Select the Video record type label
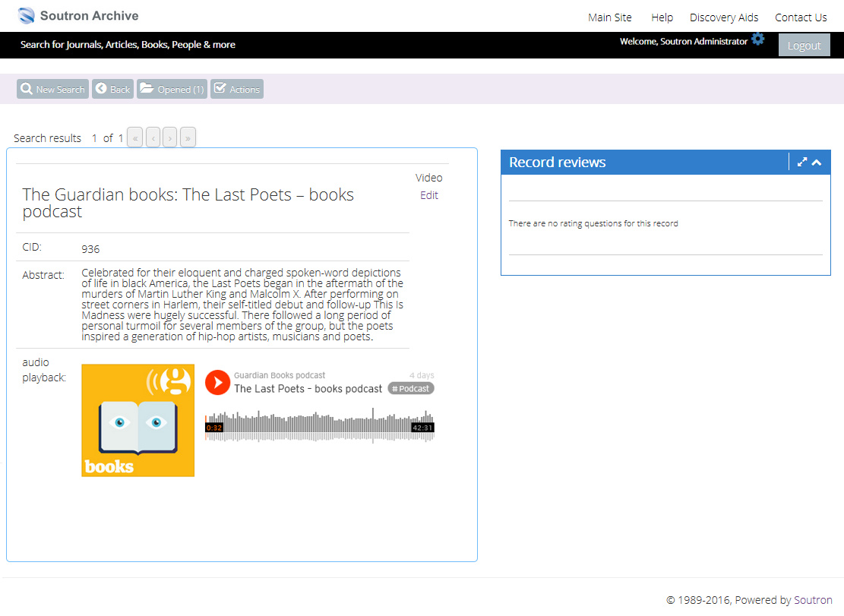This screenshot has height=616, width=844. [429, 178]
